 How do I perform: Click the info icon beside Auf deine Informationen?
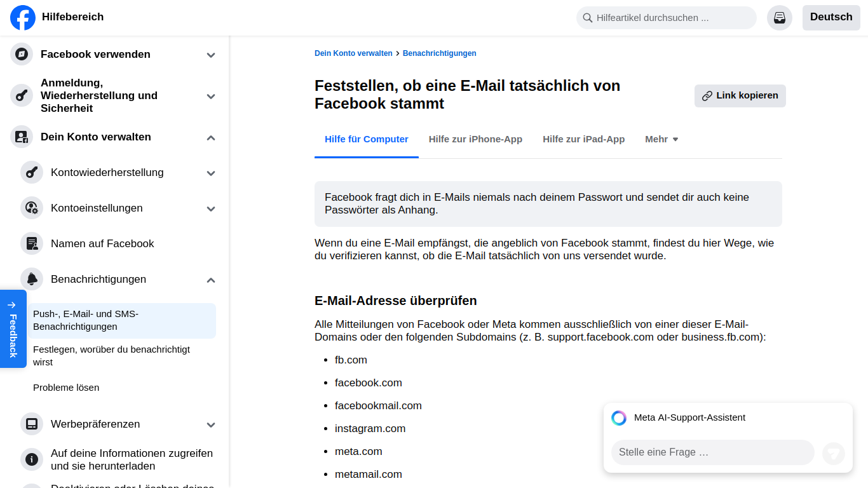(x=32, y=459)
